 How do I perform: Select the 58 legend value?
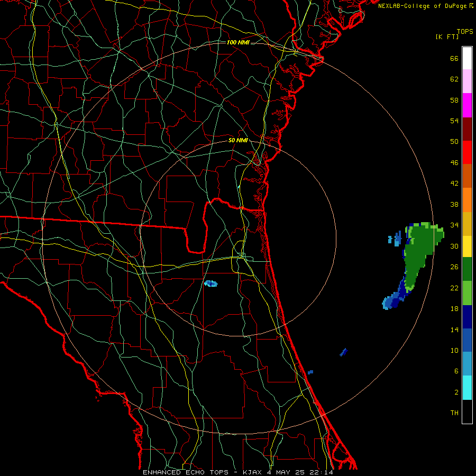coord(454,100)
